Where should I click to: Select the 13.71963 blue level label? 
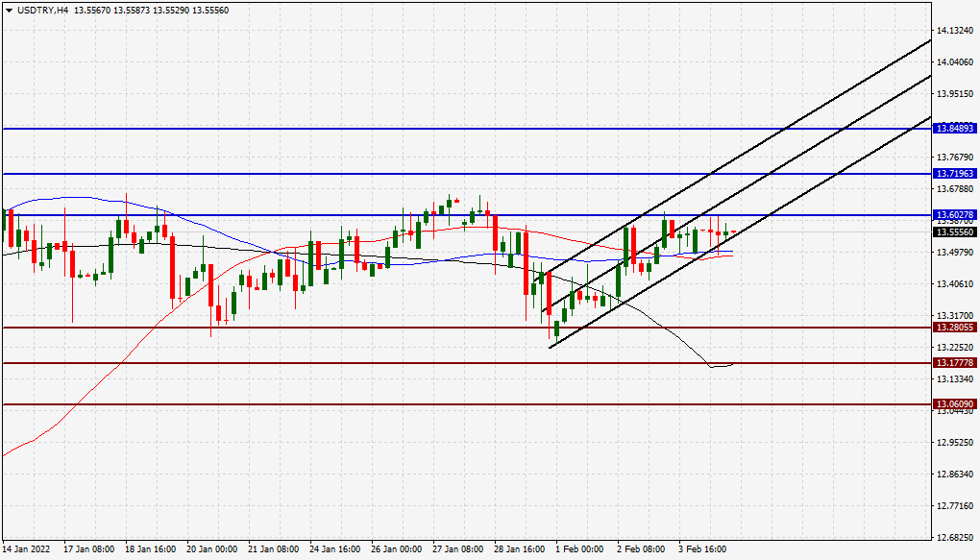click(954, 173)
